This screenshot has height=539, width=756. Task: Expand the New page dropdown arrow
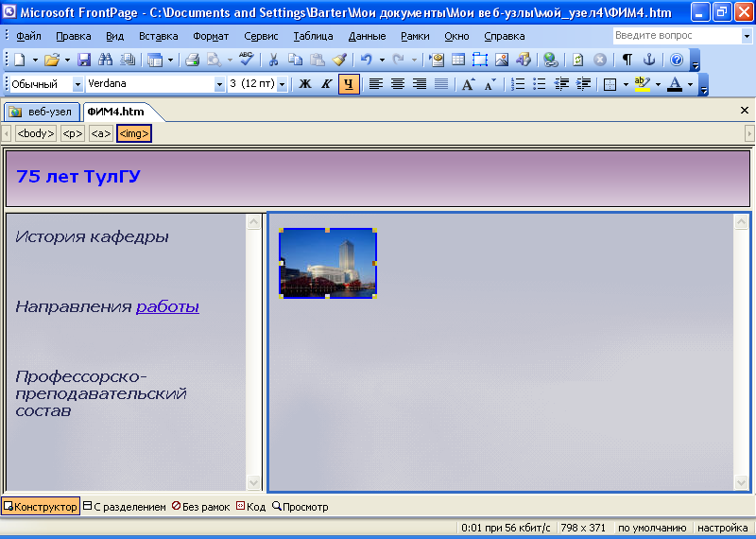[35, 60]
